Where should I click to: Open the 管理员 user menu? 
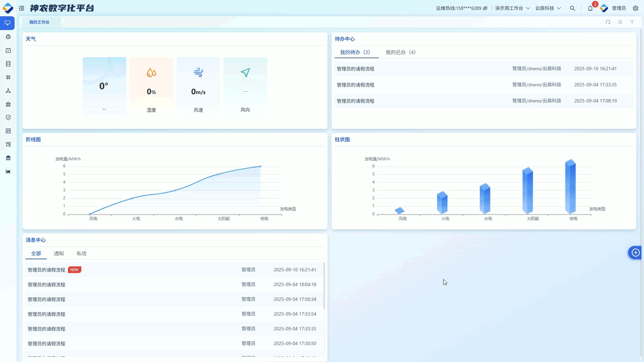point(618,8)
